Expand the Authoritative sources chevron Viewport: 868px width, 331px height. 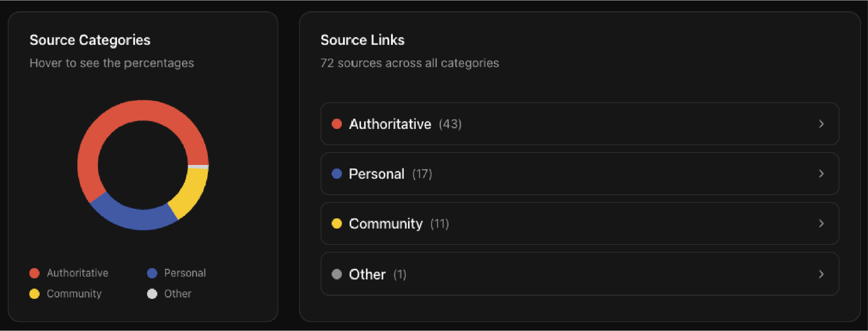click(x=821, y=124)
